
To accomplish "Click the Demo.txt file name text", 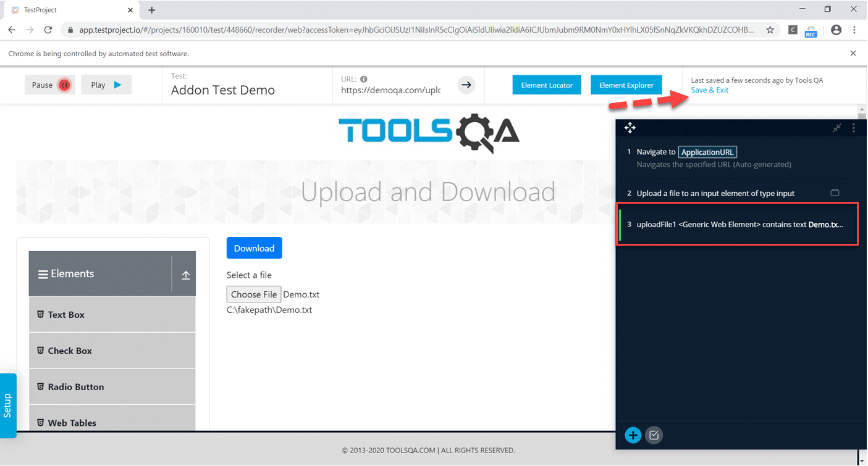I will (x=301, y=294).
